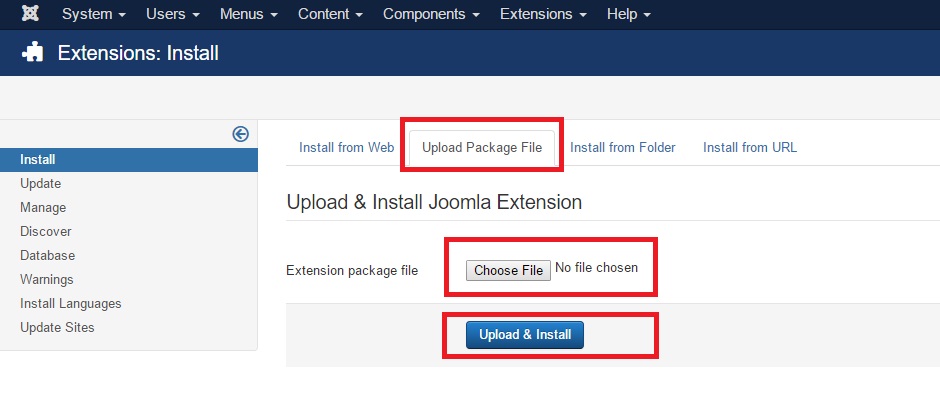This screenshot has width=940, height=401.
Task: Switch to Install from Web tab
Action: [347, 147]
